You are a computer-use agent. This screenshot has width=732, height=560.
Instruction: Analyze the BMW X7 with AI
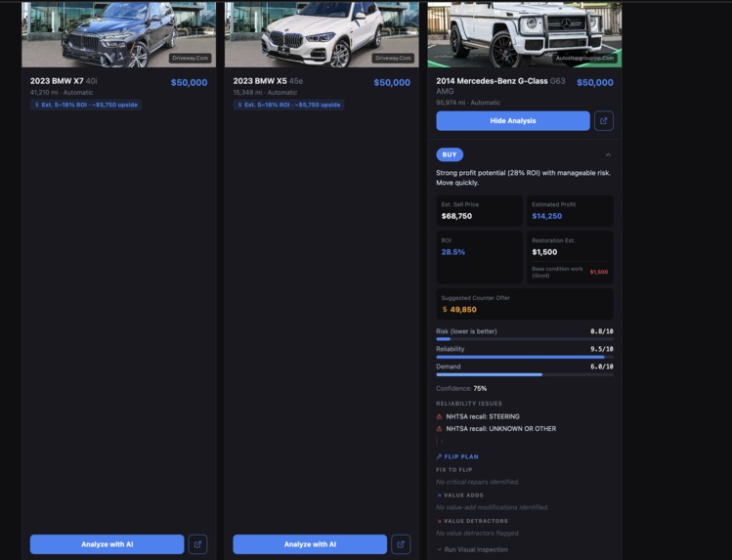click(107, 544)
